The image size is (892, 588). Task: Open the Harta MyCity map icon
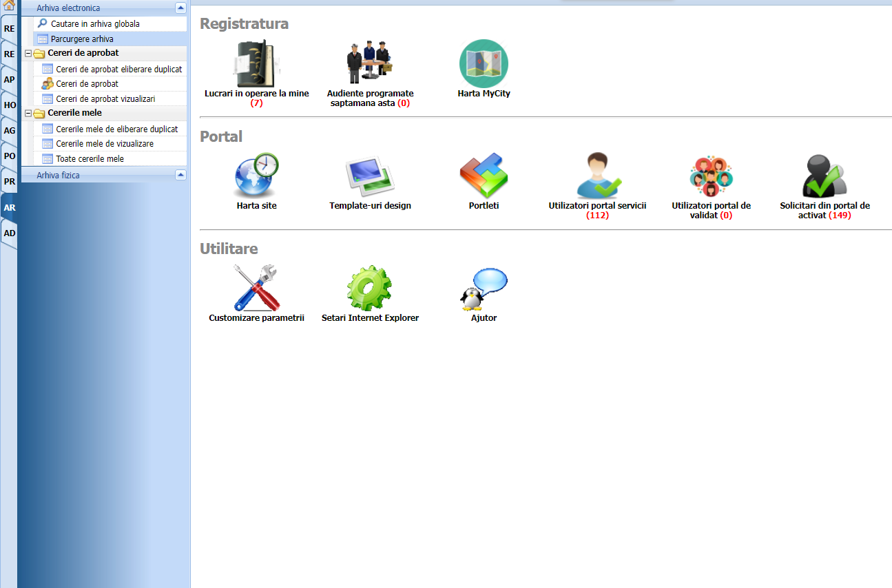[484, 64]
